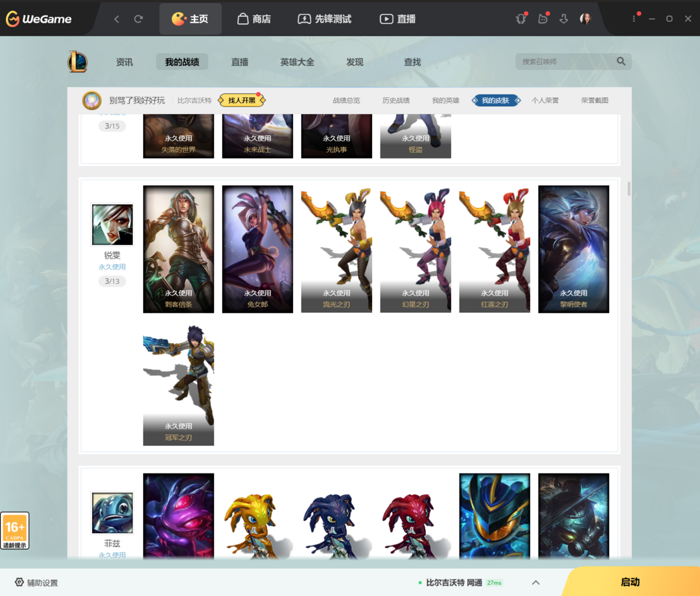The height and width of the screenshot is (596, 700).
Task: Open the user avatar in the top bar
Action: point(585,19)
